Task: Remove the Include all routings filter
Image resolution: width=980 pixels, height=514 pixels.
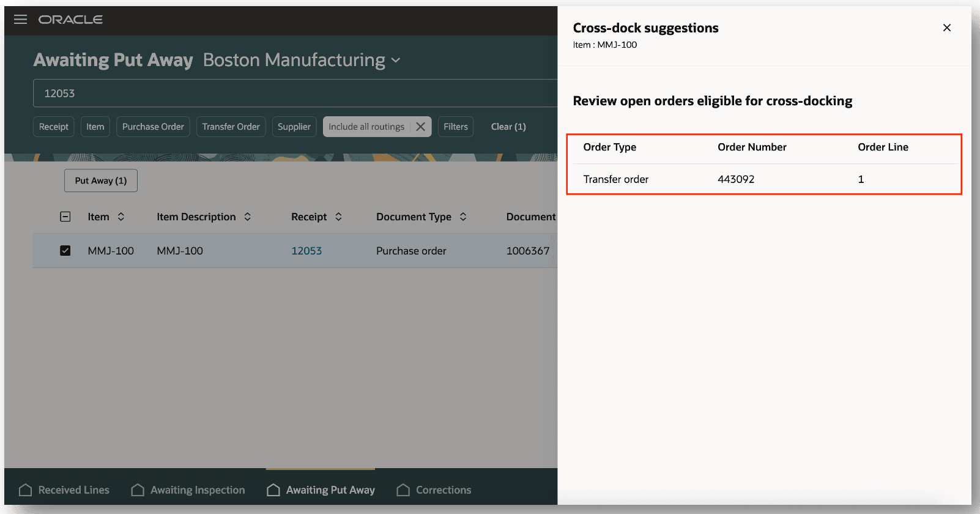Action: pos(420,127)
